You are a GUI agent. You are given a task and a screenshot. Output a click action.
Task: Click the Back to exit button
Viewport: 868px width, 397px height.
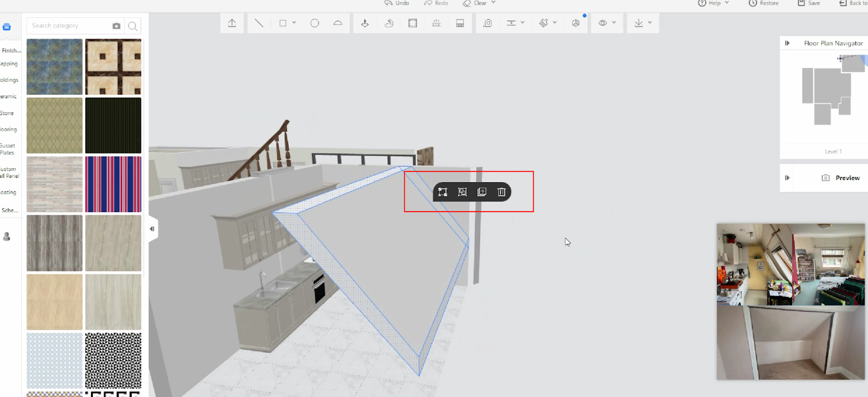(853, 3)
